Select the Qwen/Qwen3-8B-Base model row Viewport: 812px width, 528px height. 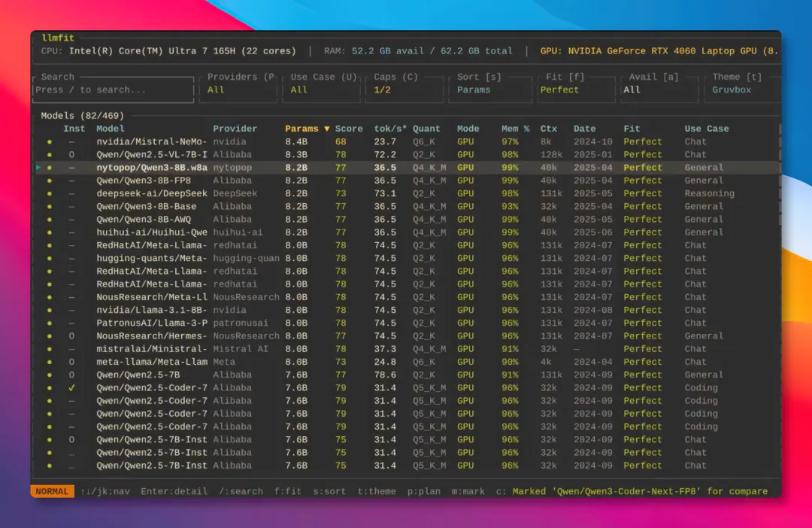point(407,206)
